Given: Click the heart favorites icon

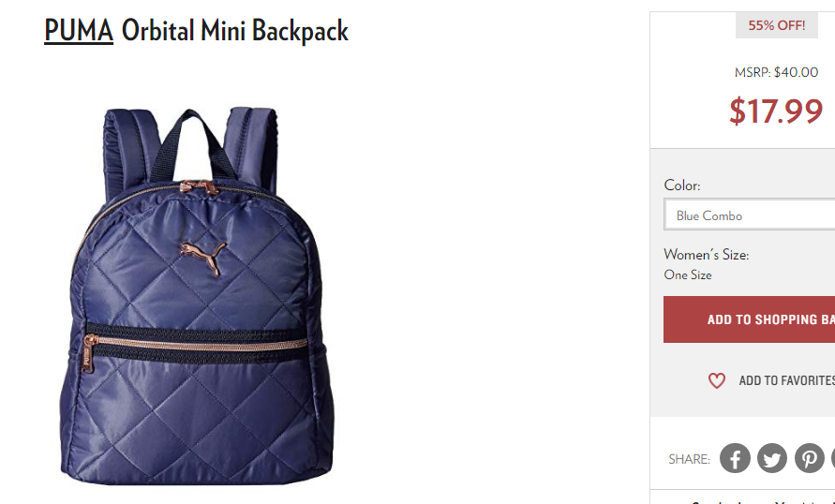Looking at the screenshot, I should (x=717, y=380).
